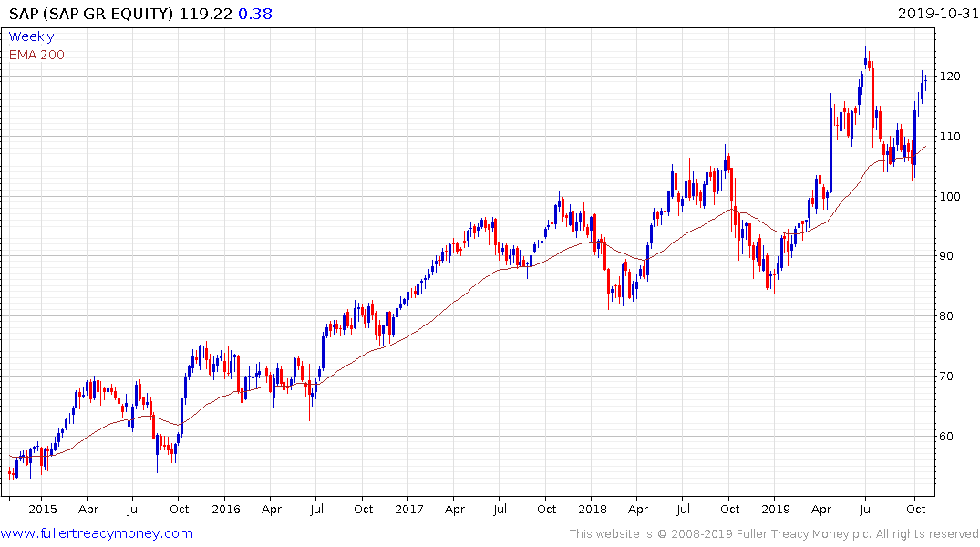Click the EMA 200 legend label
The image size is (980, 547).
(36, 55)
